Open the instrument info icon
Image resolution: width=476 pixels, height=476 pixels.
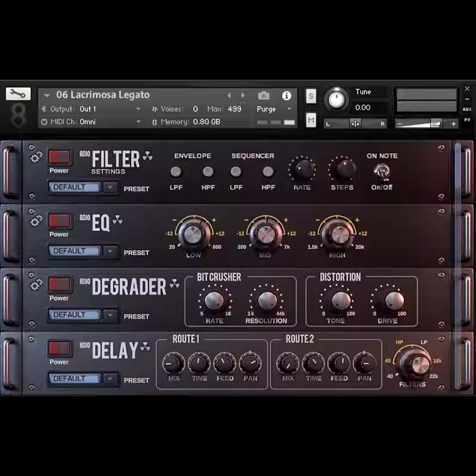tap(286, 96)
